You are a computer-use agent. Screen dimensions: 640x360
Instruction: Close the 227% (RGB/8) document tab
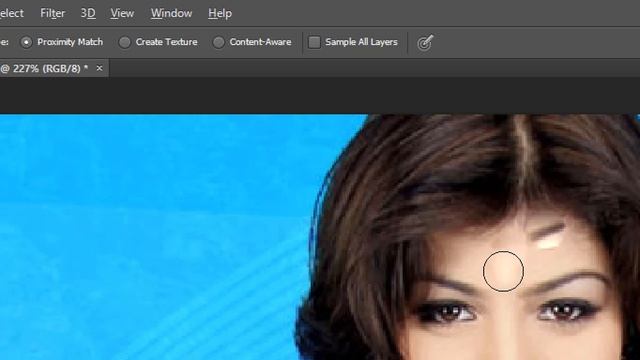(x=99, y=68)
